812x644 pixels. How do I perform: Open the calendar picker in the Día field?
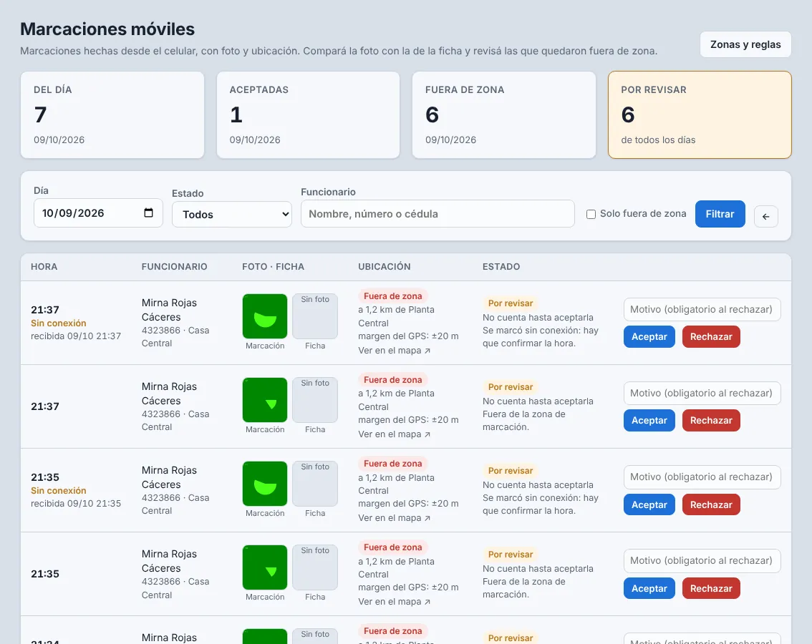[x=149, y=213]
